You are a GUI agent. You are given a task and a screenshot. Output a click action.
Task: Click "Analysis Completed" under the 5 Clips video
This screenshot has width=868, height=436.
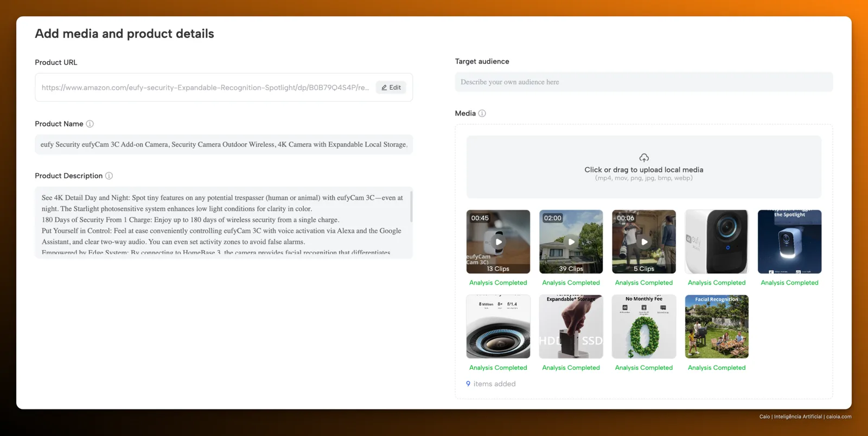point(644,283)
